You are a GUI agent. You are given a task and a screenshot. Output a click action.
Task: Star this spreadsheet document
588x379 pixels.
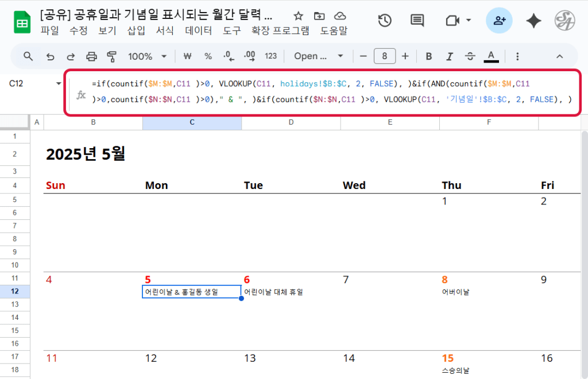298,16
